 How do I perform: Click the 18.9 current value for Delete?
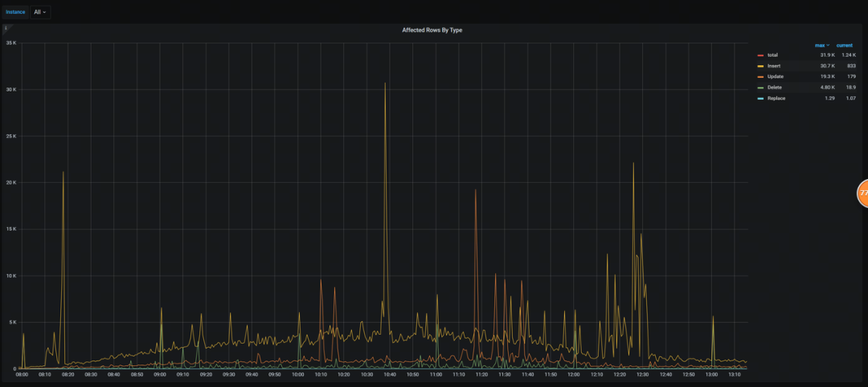pos(851,88)
